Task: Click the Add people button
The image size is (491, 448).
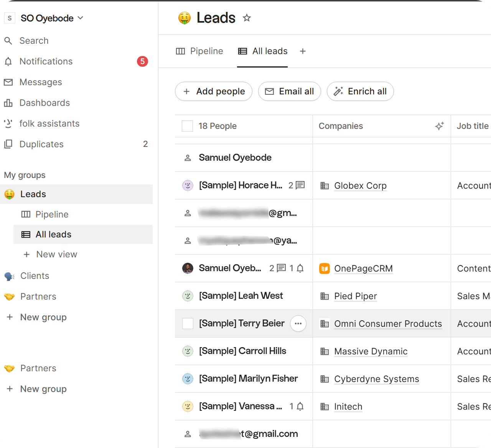Action: (x=214, y=91)
